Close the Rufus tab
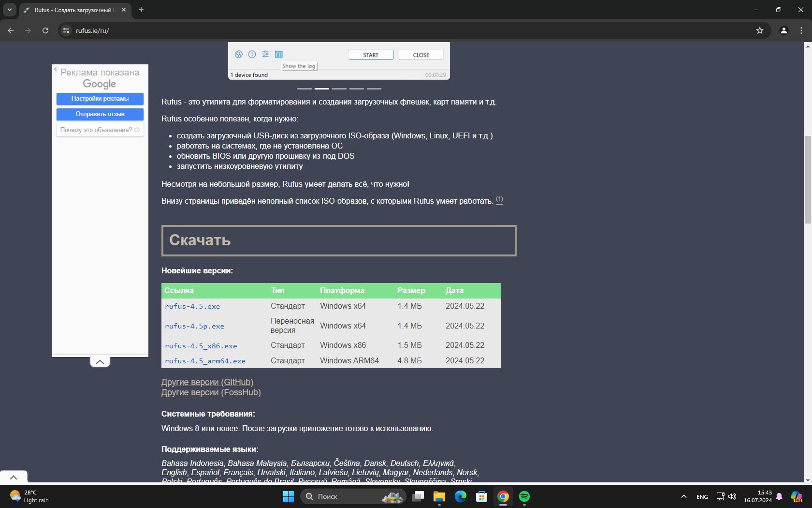The image size is (812, 508). point(124,10)
